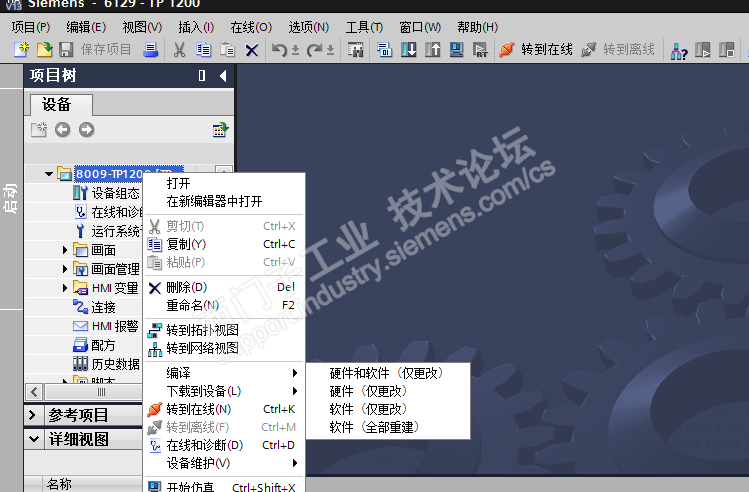Click the Copy toolbar icon
Screen dimensions: 749x492
pos(203,49)
